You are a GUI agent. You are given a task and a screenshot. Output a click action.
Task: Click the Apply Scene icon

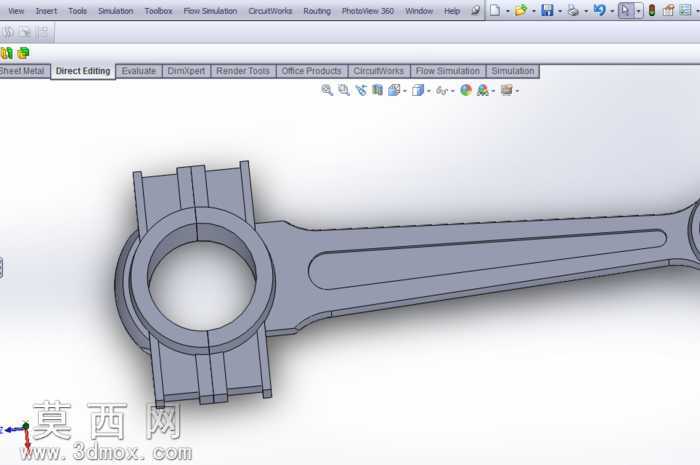(x=483, y=91)
